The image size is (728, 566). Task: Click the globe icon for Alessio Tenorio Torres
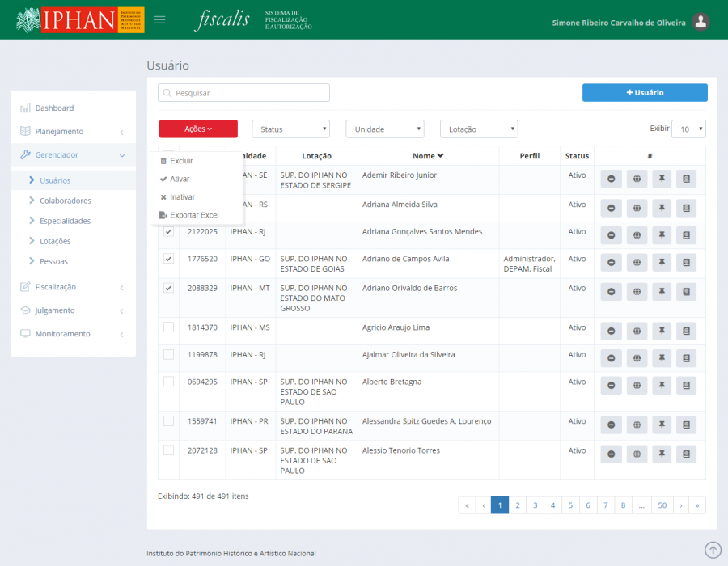[637, 454]
